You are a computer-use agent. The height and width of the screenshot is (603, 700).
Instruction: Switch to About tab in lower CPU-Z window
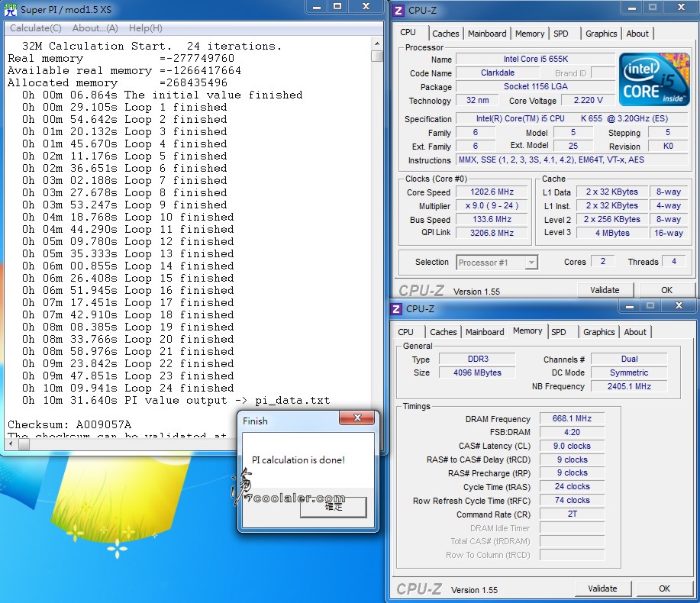point(635,332)
